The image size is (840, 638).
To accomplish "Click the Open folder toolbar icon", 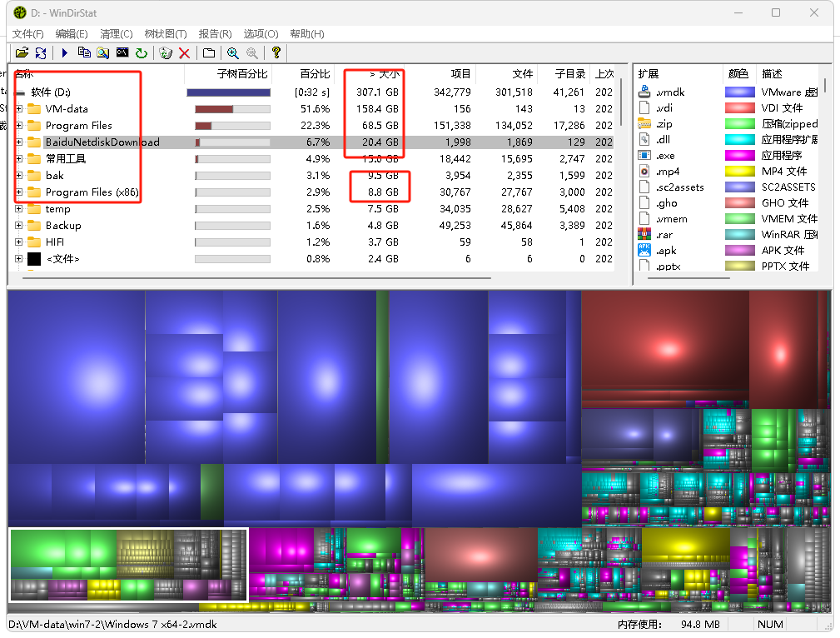I will point(22,52).
